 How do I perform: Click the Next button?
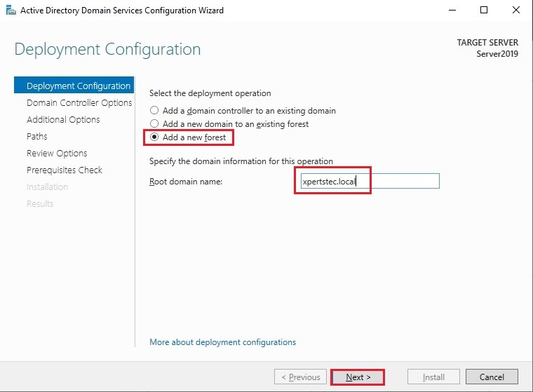click(358, 377)
